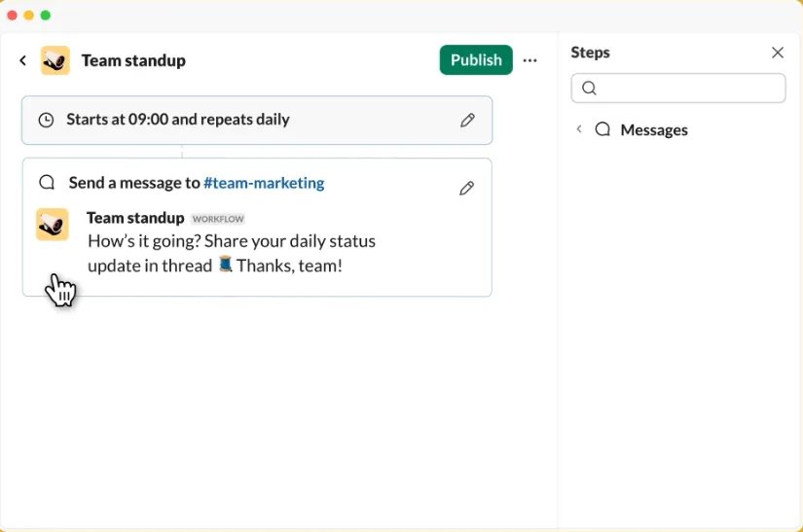The height and width of the screenshot is (532, 803).
Task: Click the Messages bubble icon in Steps panel
Action: pyautogui.click(x=602, y=129)
